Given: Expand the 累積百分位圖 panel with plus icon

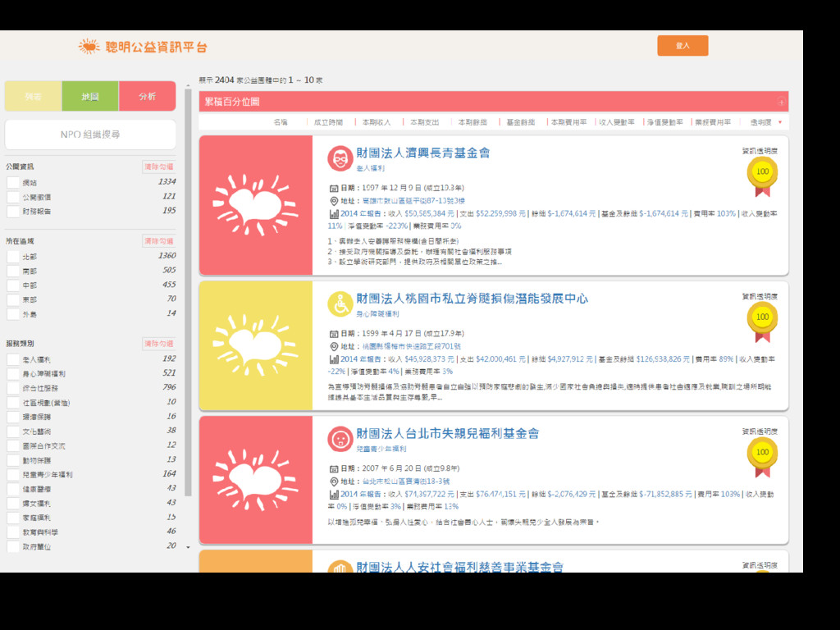Looking at the screenshot, I should pos(781,102).
